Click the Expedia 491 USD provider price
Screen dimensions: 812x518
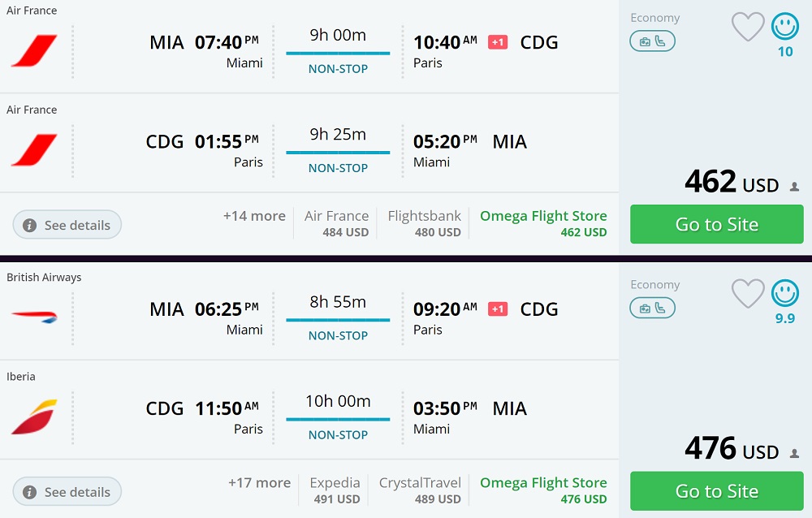[335, 490]
